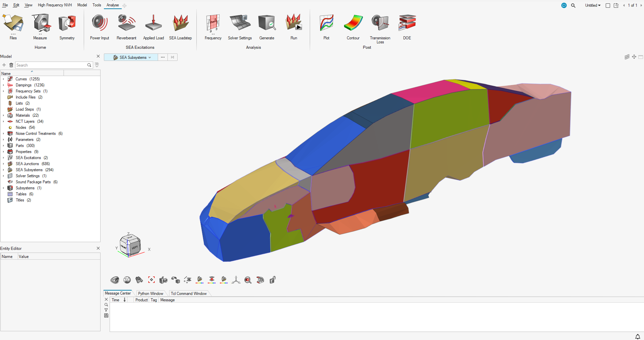
Task: Click the Model panel search field
Action: pyautogui.click(x=52, y=65)
